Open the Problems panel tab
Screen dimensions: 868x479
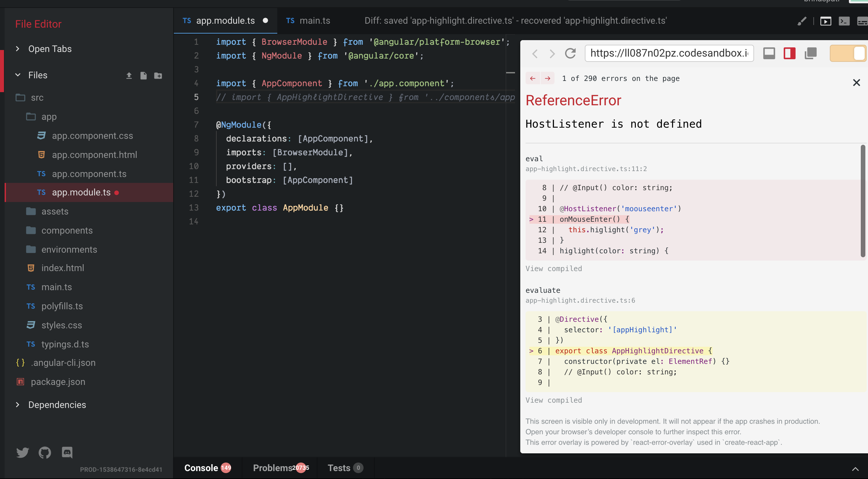(x=274, y=468)
